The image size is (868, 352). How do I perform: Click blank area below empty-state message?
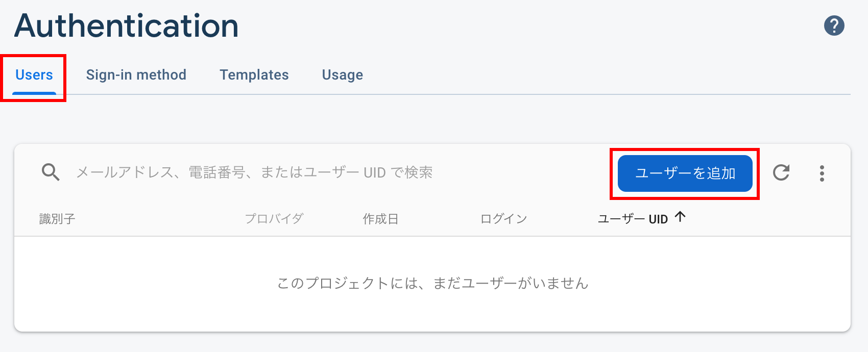click(432, 314)
